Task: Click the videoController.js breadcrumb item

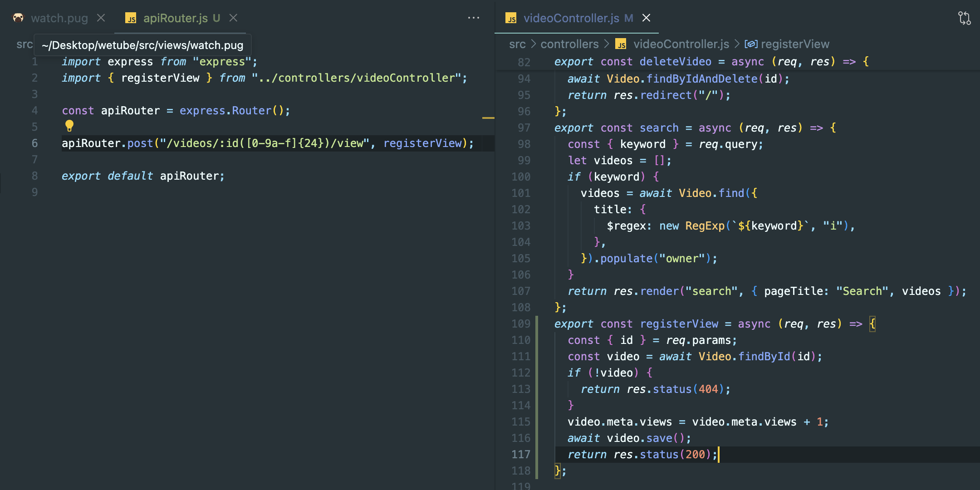Action: pos(681,44)
